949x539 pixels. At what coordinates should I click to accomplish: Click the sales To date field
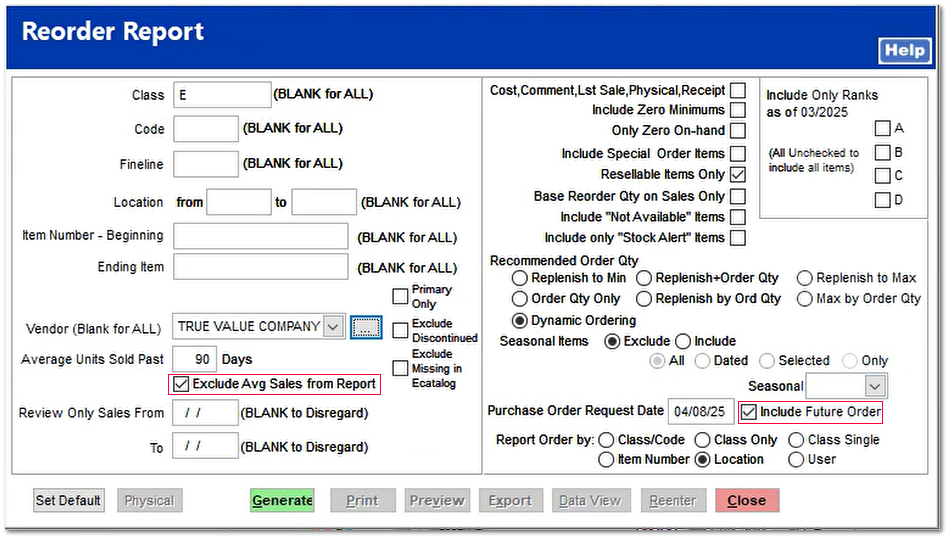[x=205, y=446]
